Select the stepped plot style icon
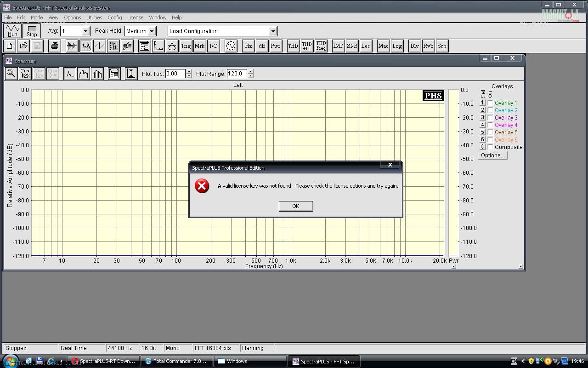This screenshot has height=368, width=588. 84,74
